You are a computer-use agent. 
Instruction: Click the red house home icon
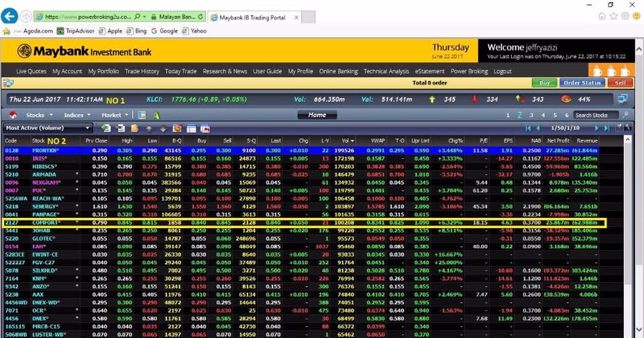click(x=13, y=115)
